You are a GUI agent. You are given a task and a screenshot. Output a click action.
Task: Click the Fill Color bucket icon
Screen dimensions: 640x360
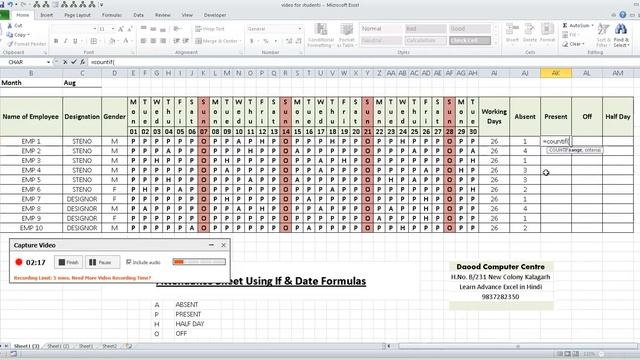(x=112, y=41)
